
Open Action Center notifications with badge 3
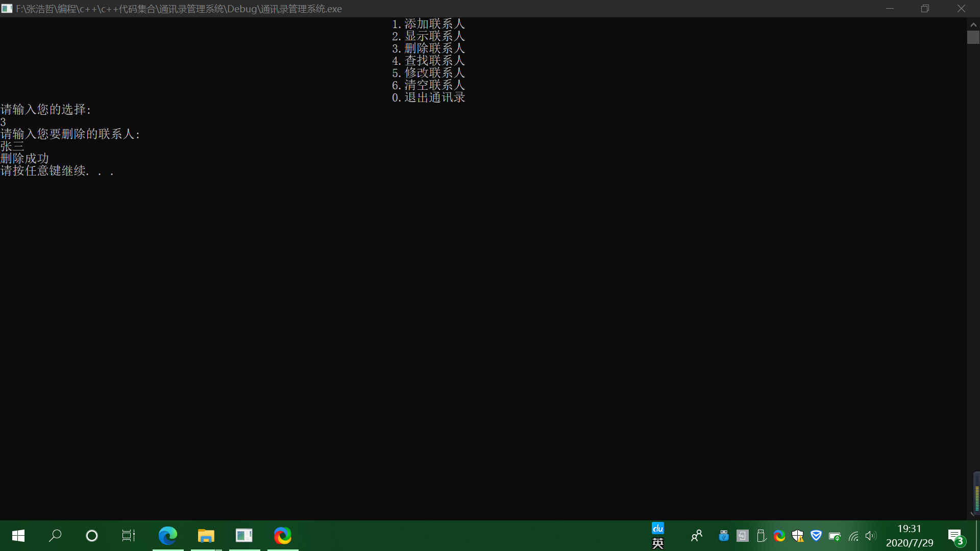pyautogui.click(x=955, y=536)
